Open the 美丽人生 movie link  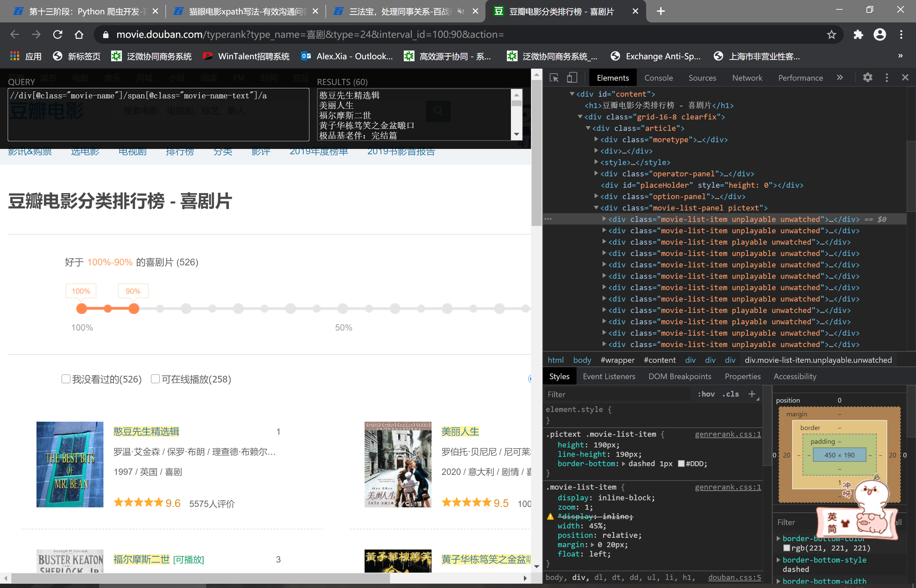[460, 431]
